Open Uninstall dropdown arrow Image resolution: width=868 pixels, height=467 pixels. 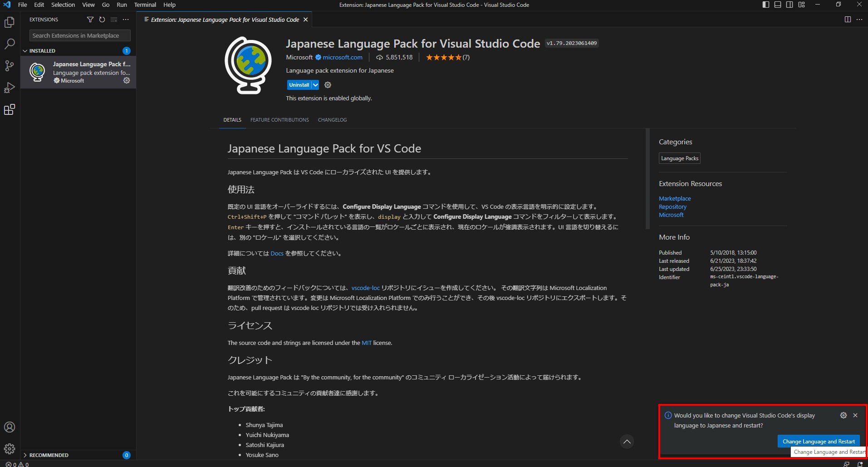[x=315, y=85]
